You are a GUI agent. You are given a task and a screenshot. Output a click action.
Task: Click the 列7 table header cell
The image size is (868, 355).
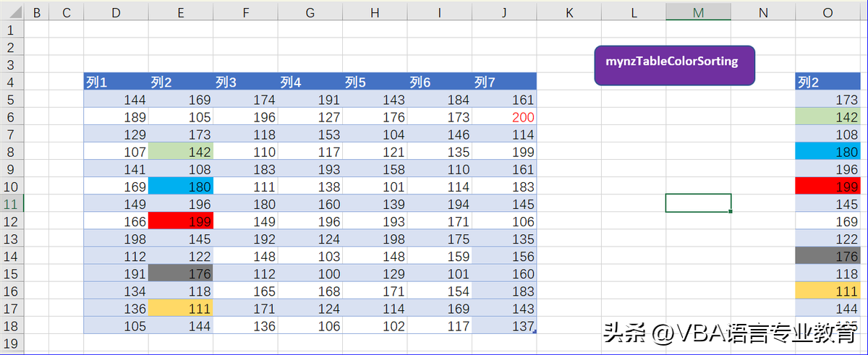click(504, 82)
